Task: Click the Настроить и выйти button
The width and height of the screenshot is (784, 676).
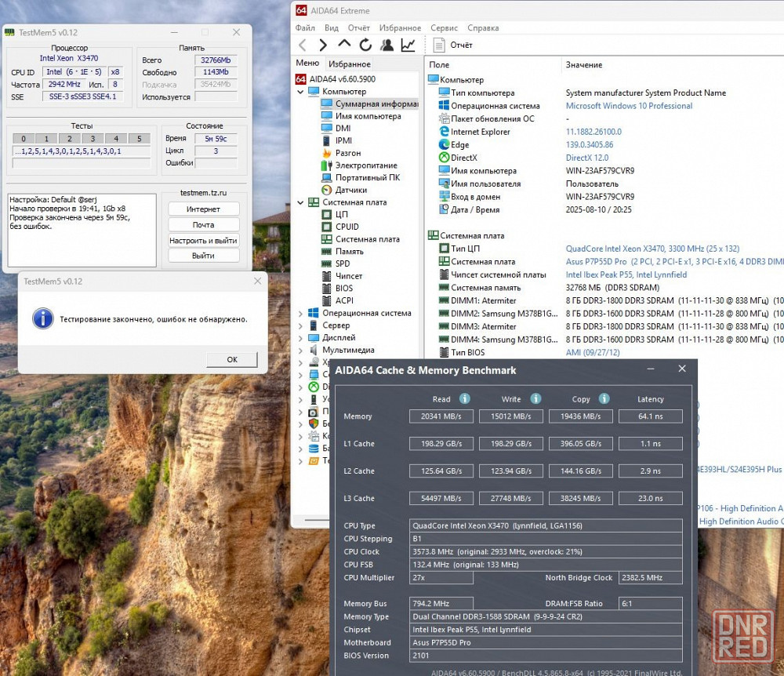Action: point(203,240)
